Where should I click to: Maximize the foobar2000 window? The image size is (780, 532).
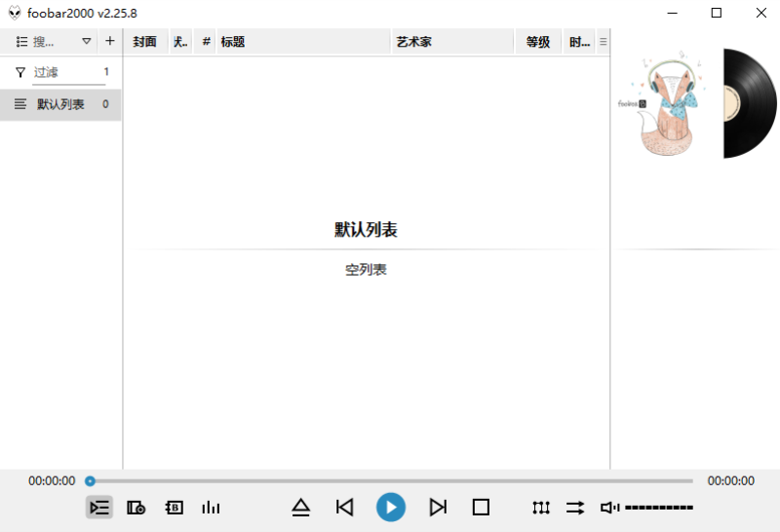point(717,13)
